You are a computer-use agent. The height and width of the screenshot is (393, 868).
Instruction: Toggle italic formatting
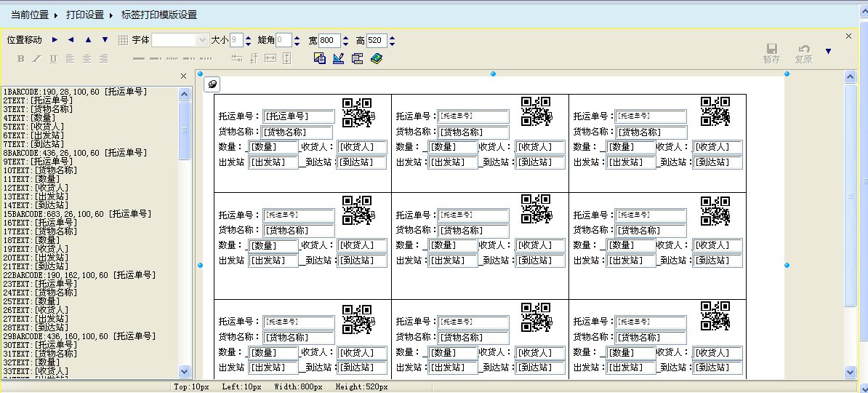click(36, 59)
